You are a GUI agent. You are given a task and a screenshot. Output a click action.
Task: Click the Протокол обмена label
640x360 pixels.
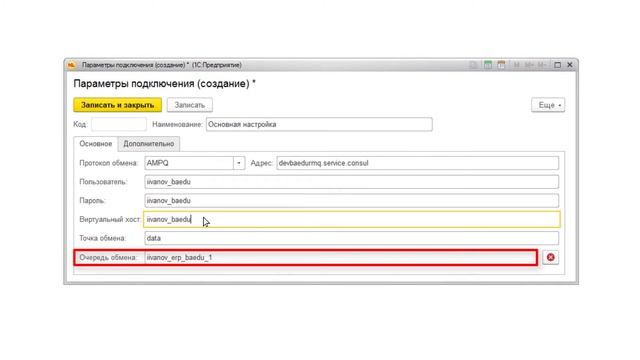click(x=109, y=163)
